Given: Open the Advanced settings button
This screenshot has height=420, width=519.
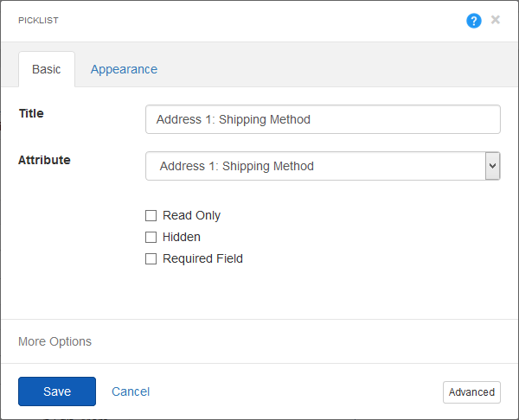Looking at the screenshot, I should click(471, 392).
